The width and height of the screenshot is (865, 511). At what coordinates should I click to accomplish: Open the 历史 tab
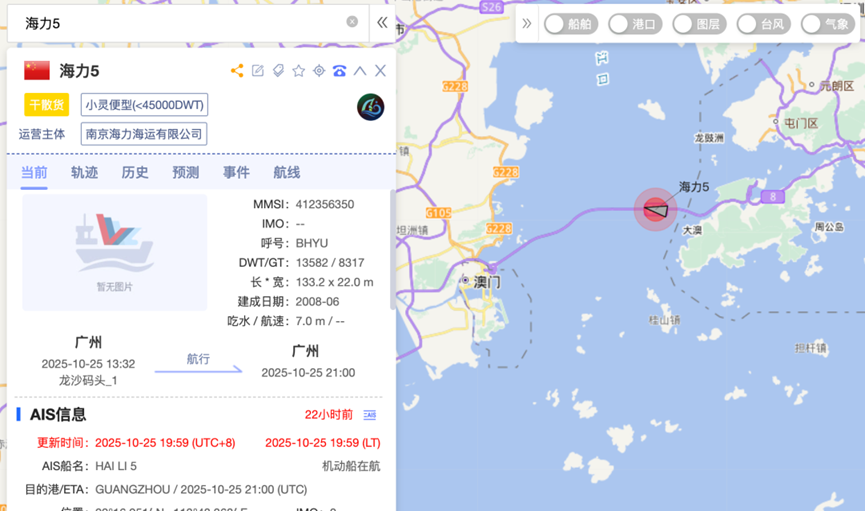point(135,172)
